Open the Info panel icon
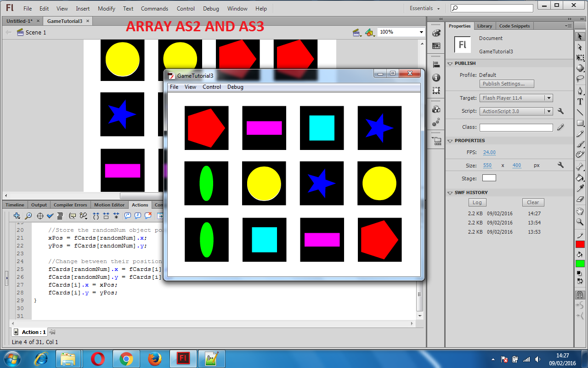The height and width of the screenshot is (368, 588). coord(436,78)
